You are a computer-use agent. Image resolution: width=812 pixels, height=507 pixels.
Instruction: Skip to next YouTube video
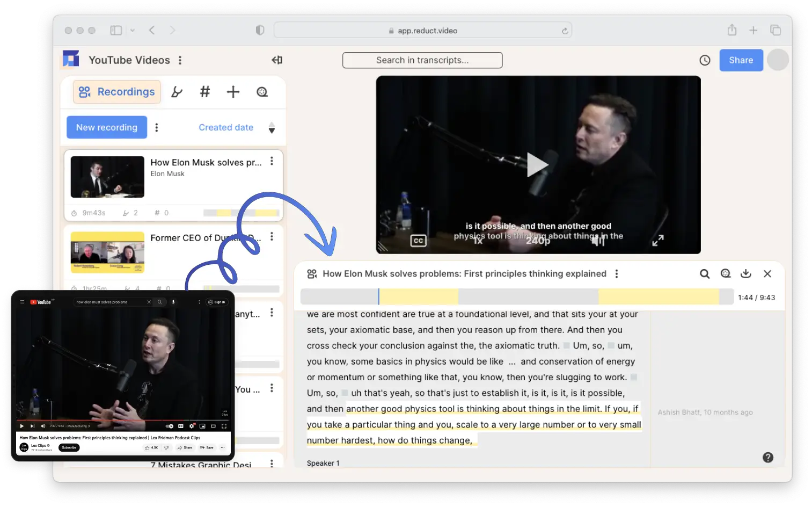pyautogui.click(x=32, y=426)
